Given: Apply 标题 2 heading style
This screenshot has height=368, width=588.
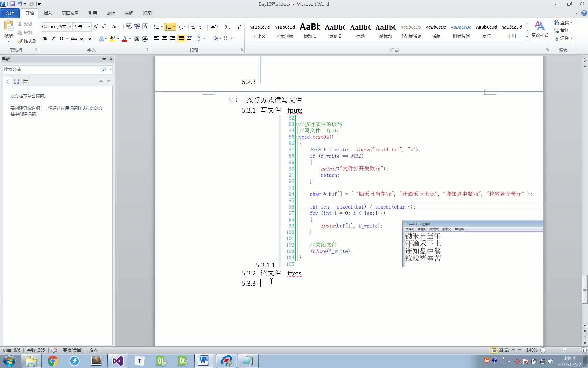Looking at the screenshot, I should 335,31.
